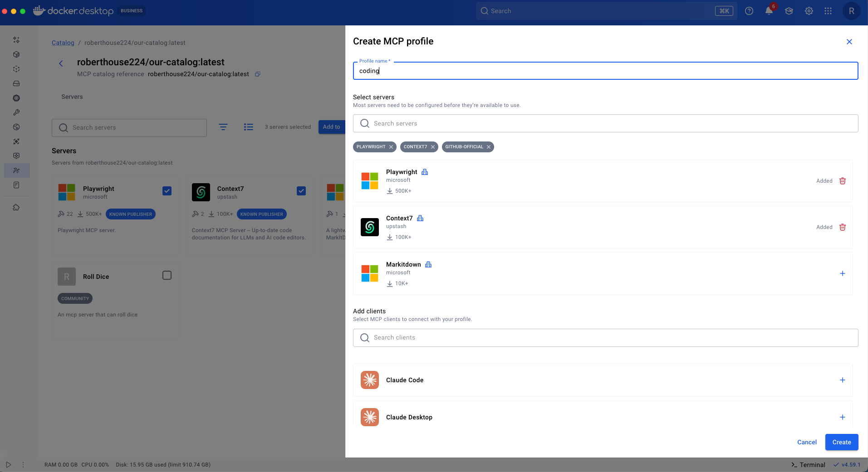Remove the PLAYWRIGHT chip

(x=391, y=147)
